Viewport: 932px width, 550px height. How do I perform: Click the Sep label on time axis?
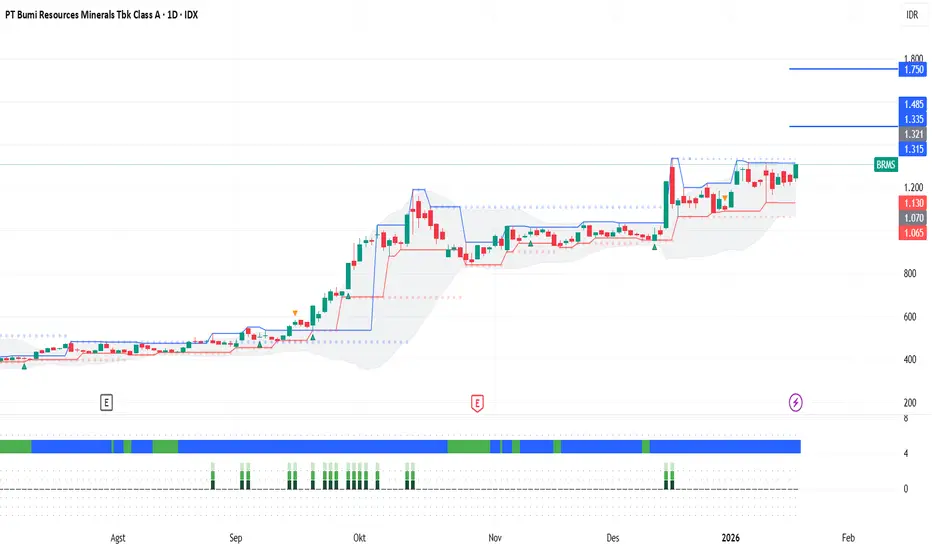[x=235, y=538]
